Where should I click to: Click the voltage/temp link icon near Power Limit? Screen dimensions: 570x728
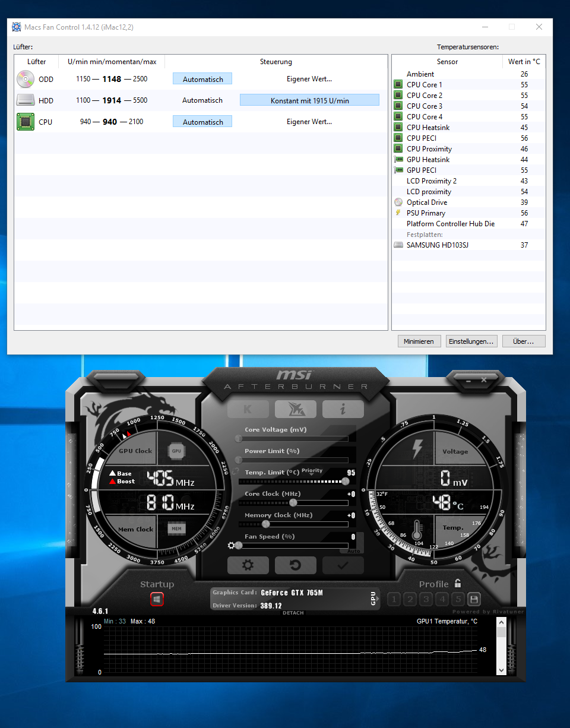pos(236,471)
